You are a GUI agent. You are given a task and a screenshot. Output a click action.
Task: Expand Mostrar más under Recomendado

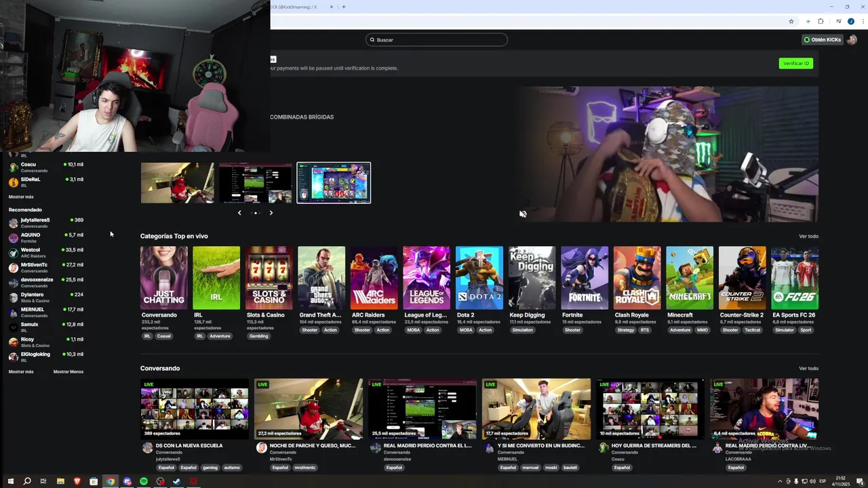click(x=21, y=371)
